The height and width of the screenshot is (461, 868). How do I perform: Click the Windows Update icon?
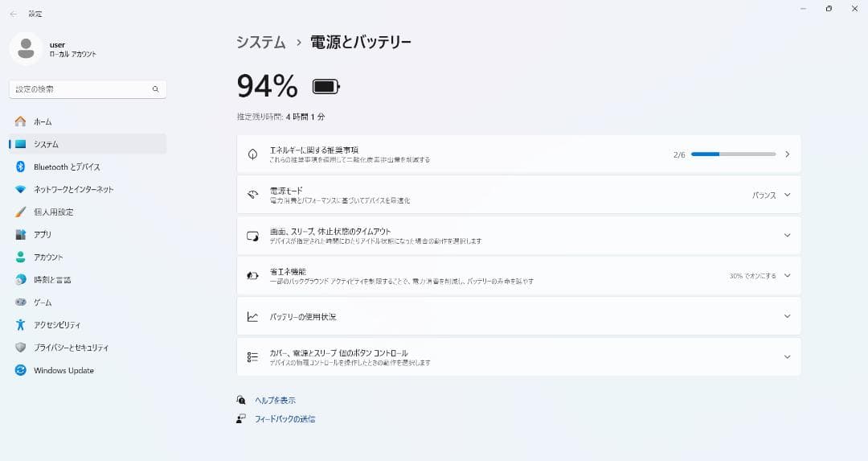21,370
